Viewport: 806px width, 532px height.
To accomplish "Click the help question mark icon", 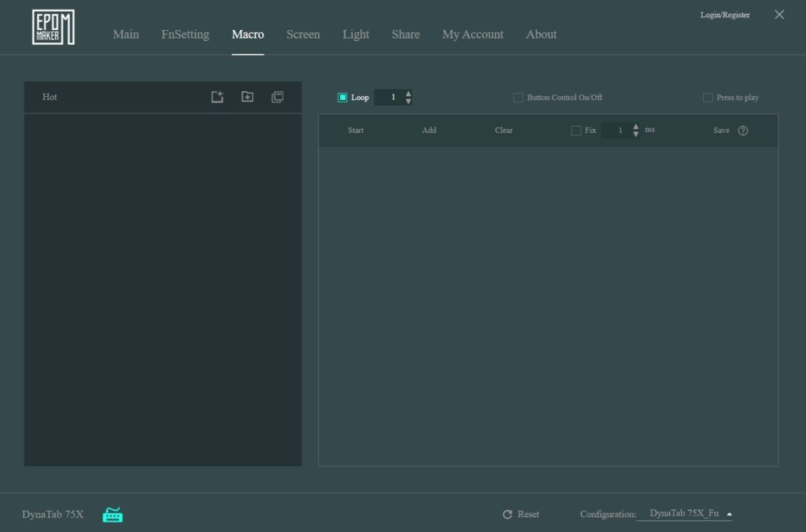I will click(x=743, y=131).
